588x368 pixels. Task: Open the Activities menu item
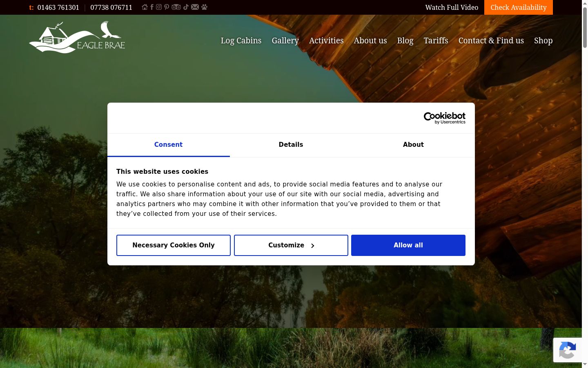pos(326,40)
